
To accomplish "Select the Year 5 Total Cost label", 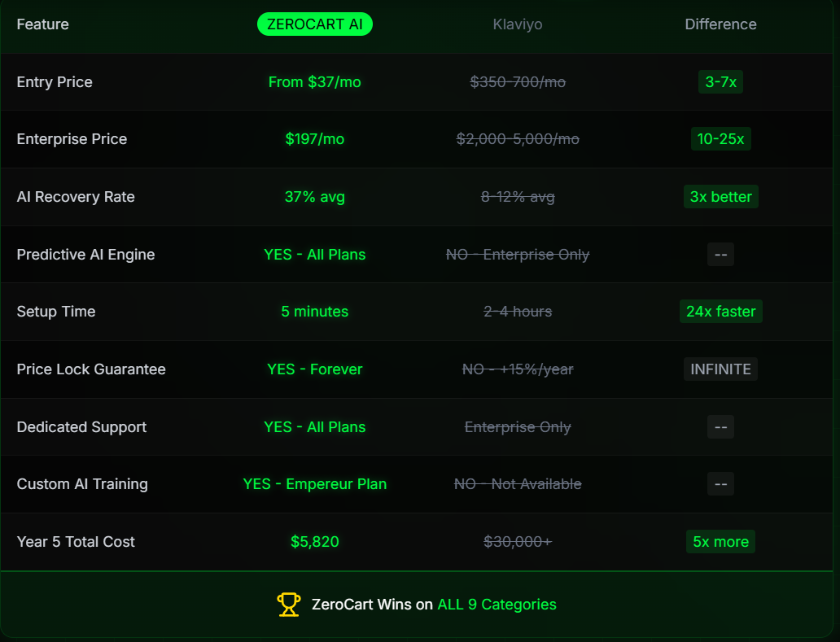I will pos(76,542).
